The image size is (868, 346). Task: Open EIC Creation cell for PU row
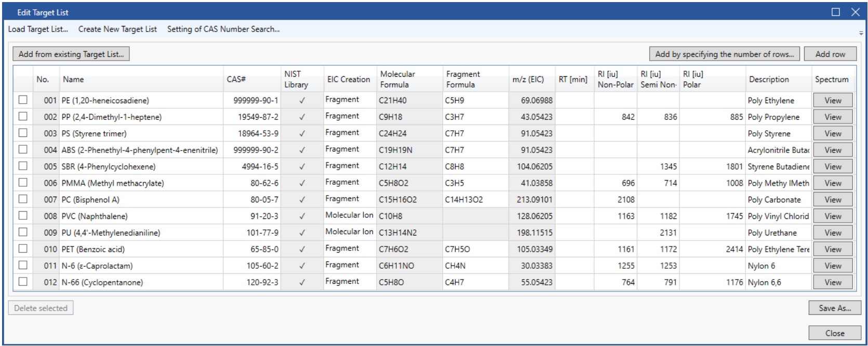point(349,232)
